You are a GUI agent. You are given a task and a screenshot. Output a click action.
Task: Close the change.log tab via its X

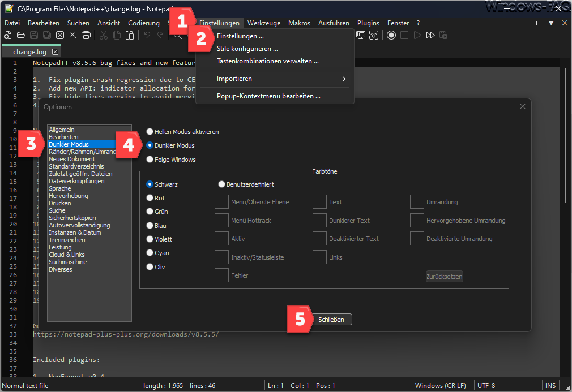pyautogui.click(x=55, y=51)
